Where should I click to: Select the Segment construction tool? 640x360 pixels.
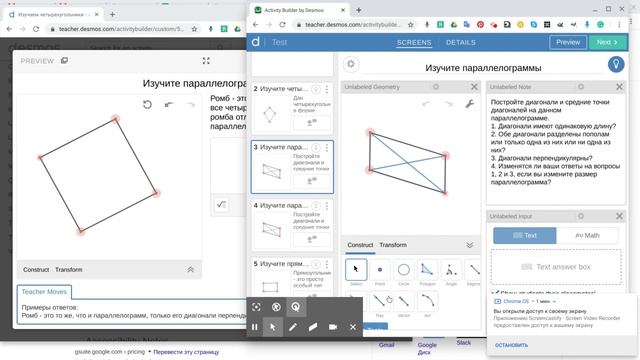[x=473, y=270]
